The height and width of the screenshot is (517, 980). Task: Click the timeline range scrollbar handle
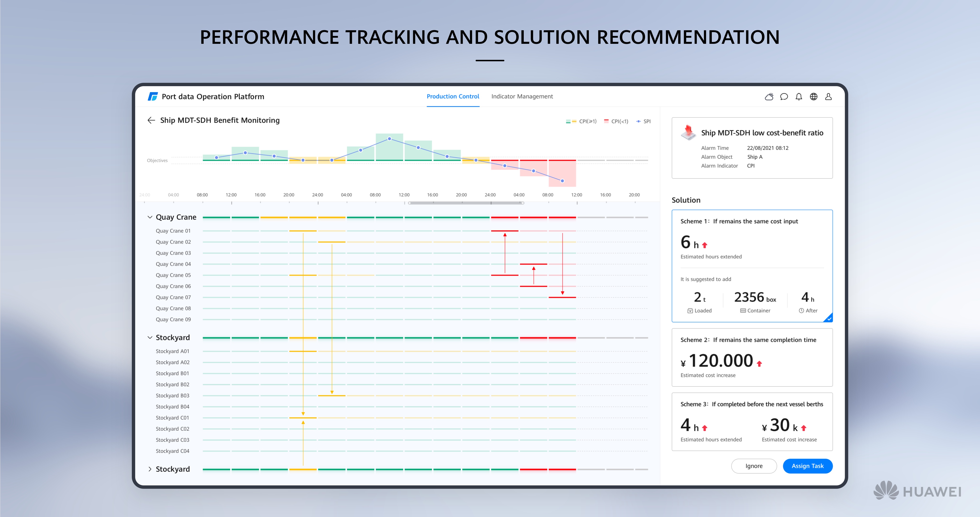coord(466,203)
